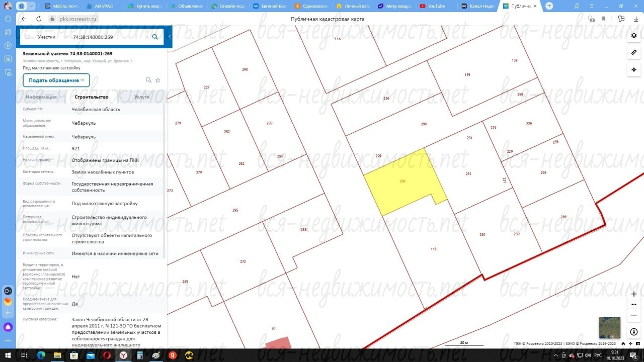Switch to the Информация tab
Image resolution: width=644 pixels, height=362 pixels.
coord(41,97)
